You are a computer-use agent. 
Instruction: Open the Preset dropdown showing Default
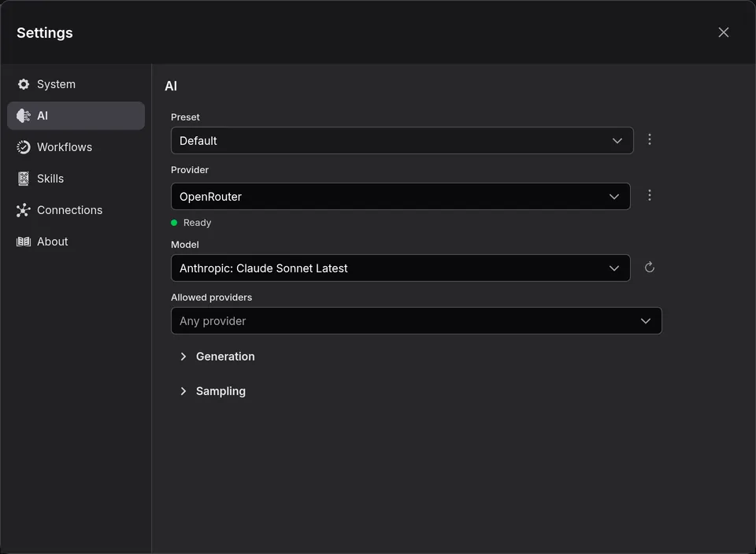tap(402, 141)
